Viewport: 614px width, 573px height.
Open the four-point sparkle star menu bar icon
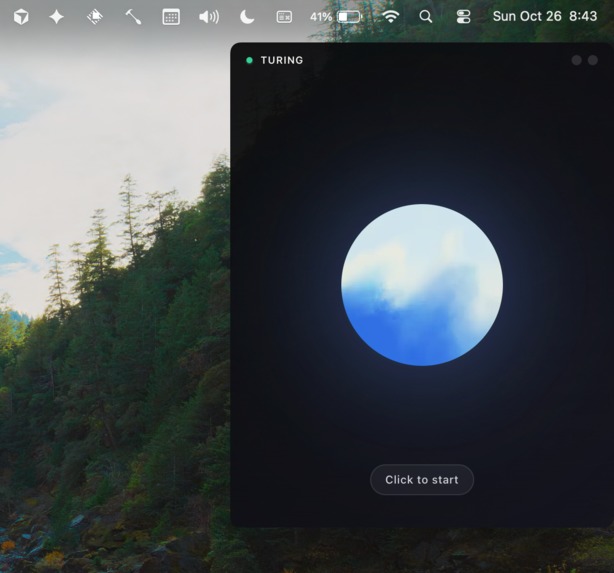[56, 17]
